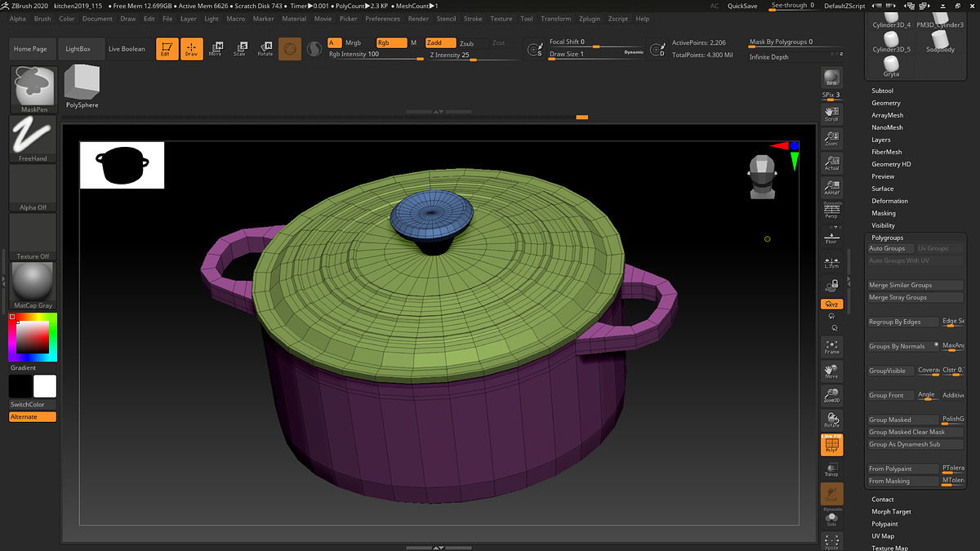Click the Move view icon in right shelf

click(x=831, y=371)
